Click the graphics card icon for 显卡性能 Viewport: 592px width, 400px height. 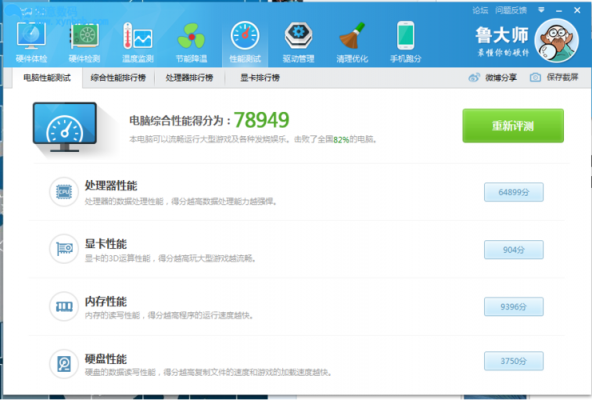click(x=64, y=249)
